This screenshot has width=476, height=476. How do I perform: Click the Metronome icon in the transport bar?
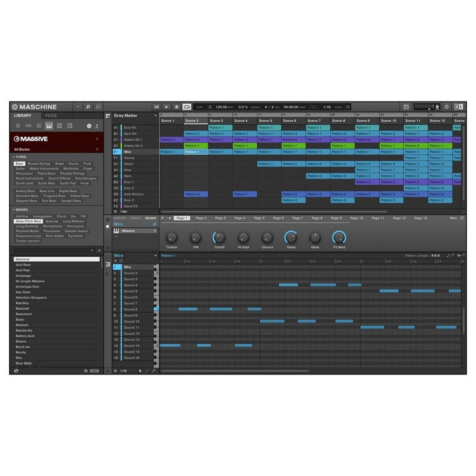pyautogui.click(x=210, y=107)
